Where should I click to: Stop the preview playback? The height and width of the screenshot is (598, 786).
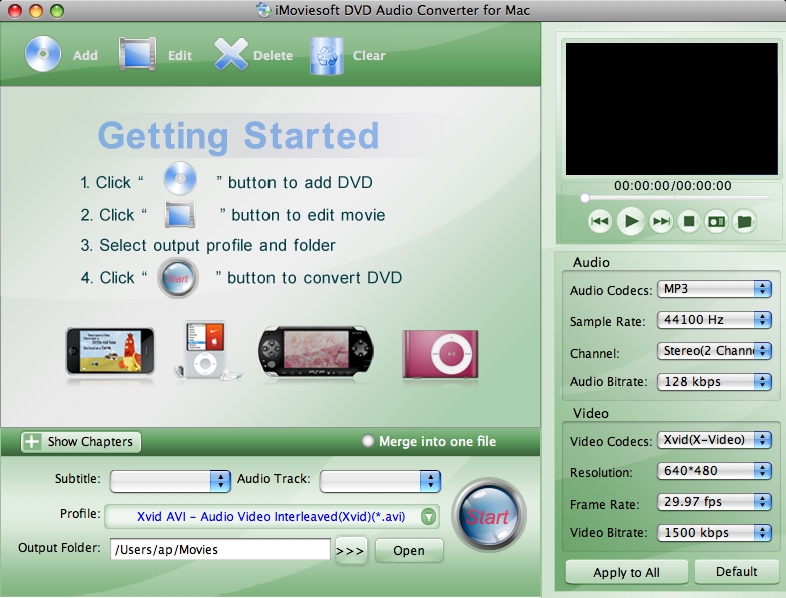coord(688,222)
